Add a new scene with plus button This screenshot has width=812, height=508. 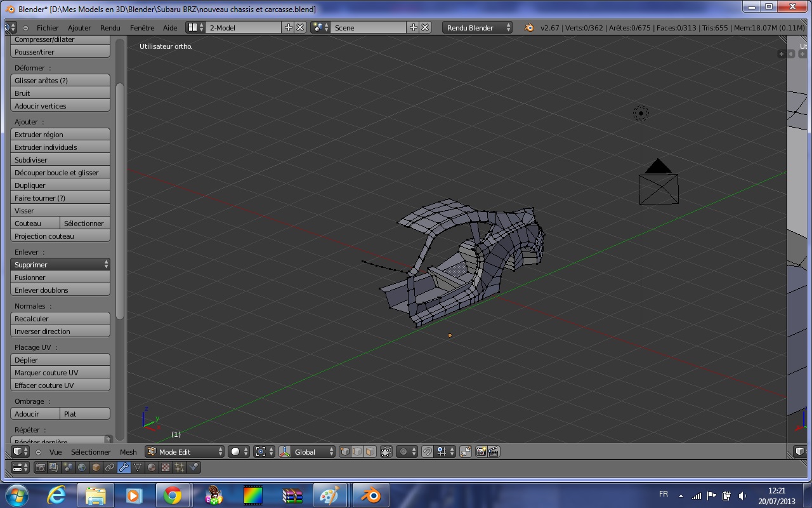414,27
